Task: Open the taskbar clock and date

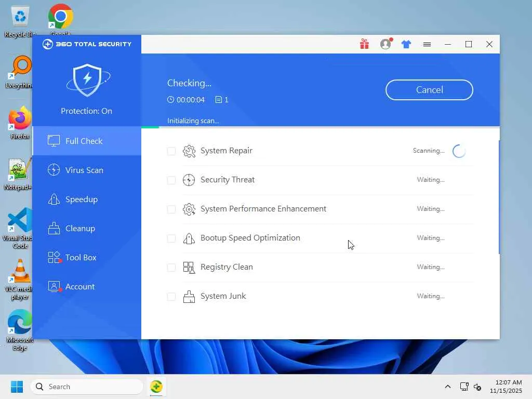Action: (506, 387)
